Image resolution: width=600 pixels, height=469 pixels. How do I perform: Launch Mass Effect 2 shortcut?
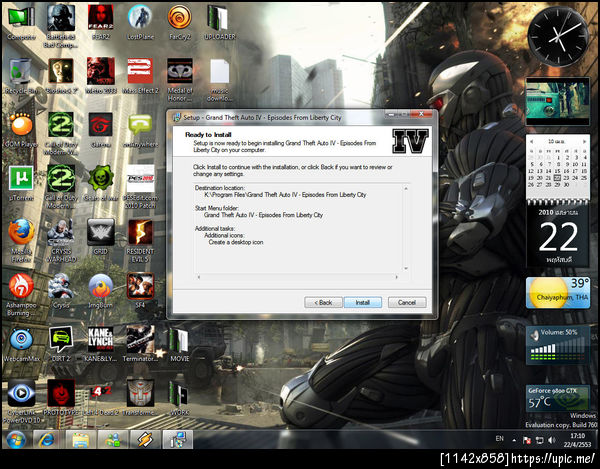click(140, 77)
